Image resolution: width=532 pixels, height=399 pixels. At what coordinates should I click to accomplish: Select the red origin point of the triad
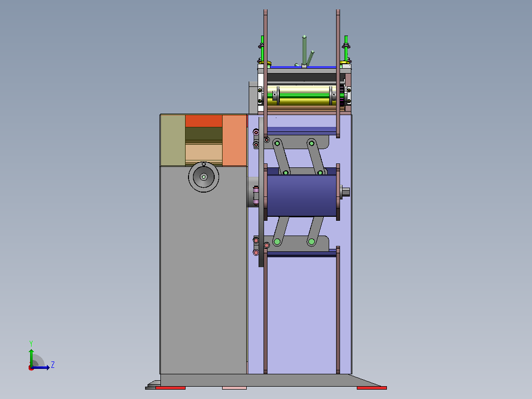pyautogui.click(x=31, y=368)
